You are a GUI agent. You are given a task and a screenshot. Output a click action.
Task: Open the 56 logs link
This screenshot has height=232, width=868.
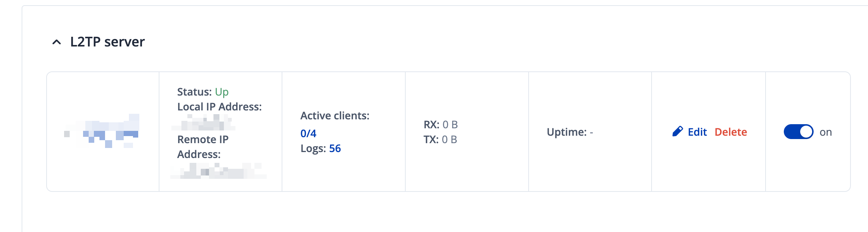click(335, 148)
